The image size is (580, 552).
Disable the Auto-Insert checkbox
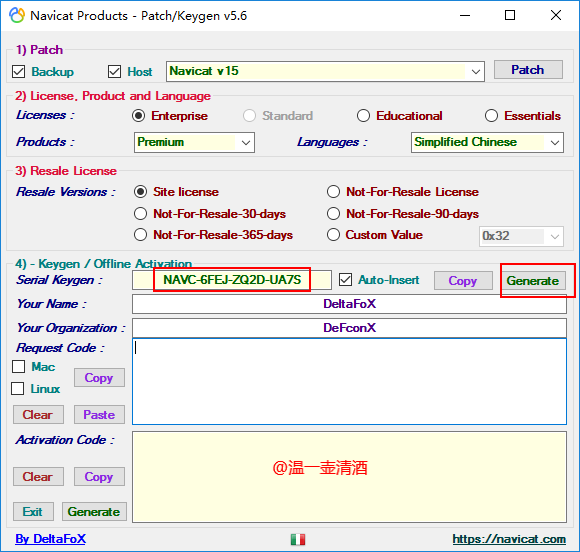pyautogui.click(x=345, y=280)
